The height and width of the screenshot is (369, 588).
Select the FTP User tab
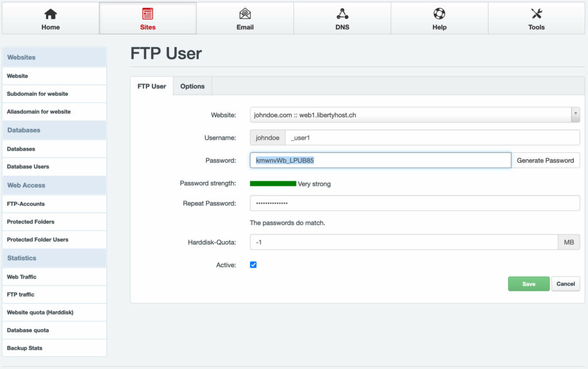(152, 86)
